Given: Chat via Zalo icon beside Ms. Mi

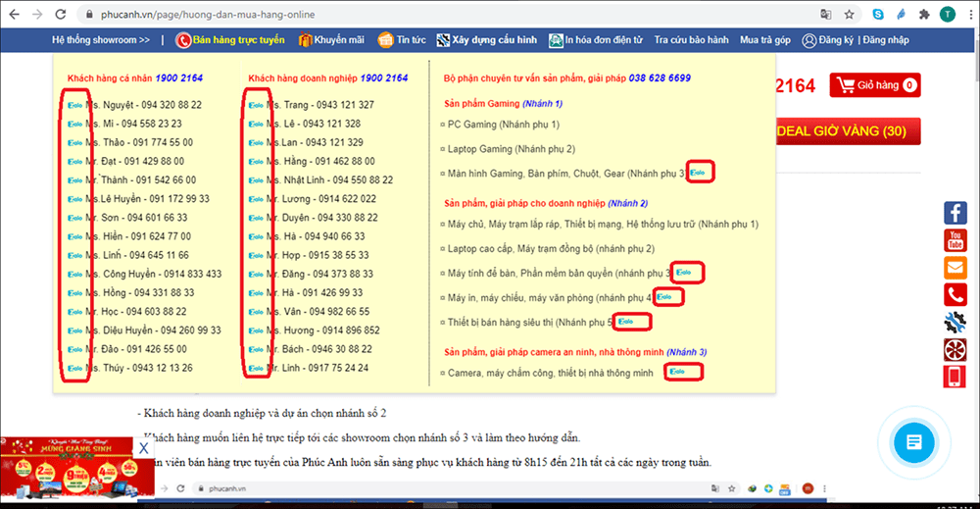Looking at the screenshot, I should (75, 124).
